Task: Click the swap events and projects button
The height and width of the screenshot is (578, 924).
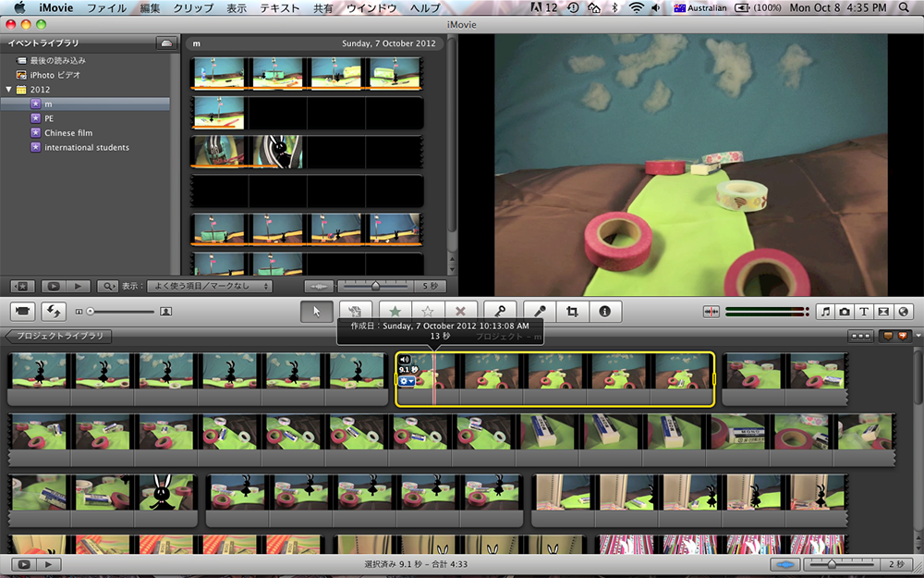Action: click(x=55, y=312)
